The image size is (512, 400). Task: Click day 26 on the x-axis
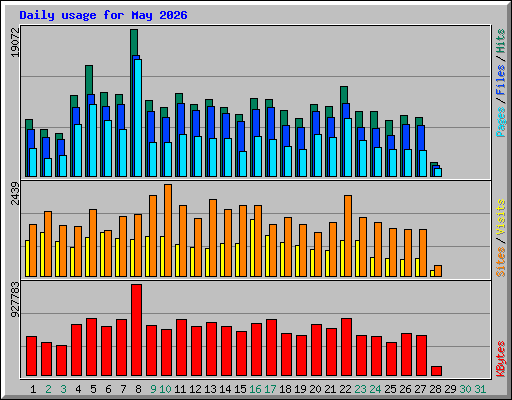click(x=405, y=389)
